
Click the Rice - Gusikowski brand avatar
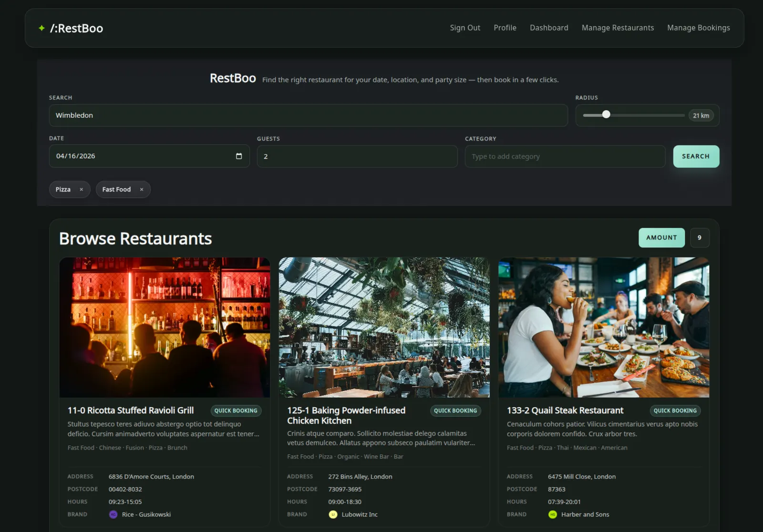click(x=113, y=514)
